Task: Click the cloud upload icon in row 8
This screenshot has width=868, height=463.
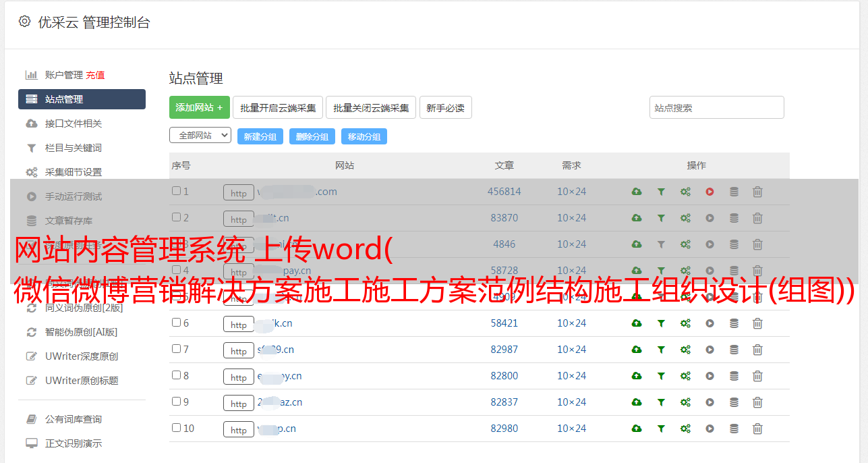Action: pos(637,376)
